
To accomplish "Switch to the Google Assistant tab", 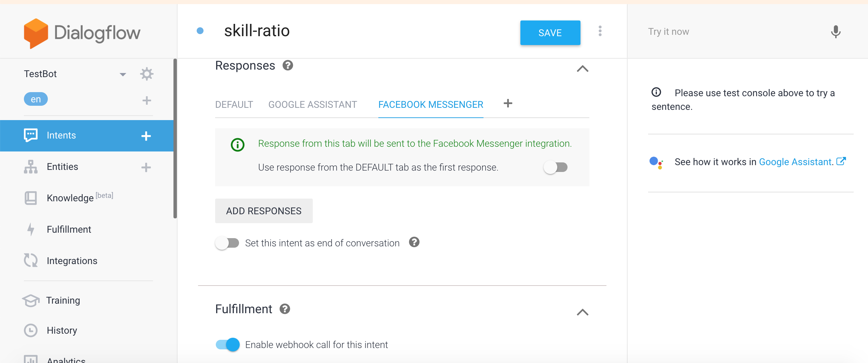I will [312, 104].
